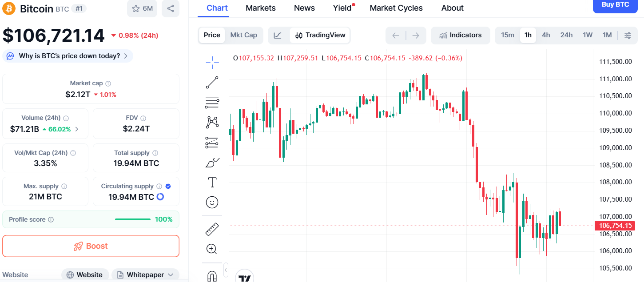Pick the brush drawing tool
644x282 pixels.
tap(212, 162)
